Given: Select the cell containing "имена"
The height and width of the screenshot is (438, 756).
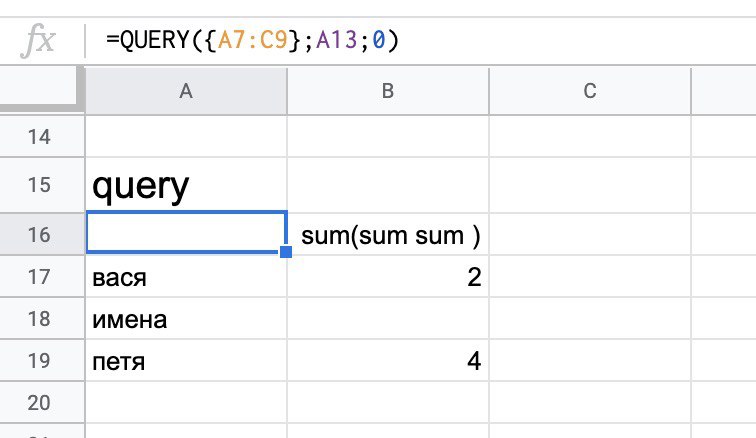Looking at the screenshot, I should 186,319.
